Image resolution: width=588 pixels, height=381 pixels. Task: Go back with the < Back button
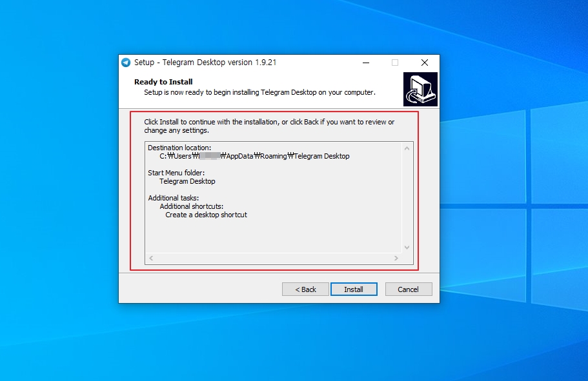pos(305,289)
